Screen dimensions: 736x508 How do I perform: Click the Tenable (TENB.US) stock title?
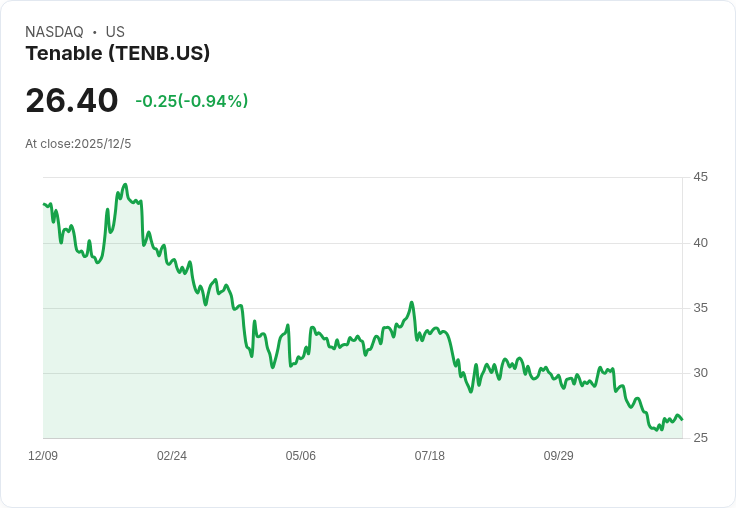click(x=117, y=54)
